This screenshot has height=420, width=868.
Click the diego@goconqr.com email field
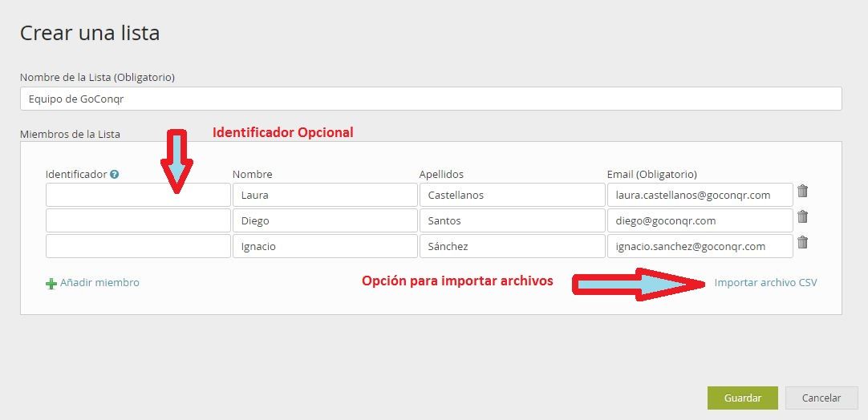click(699, 220)
